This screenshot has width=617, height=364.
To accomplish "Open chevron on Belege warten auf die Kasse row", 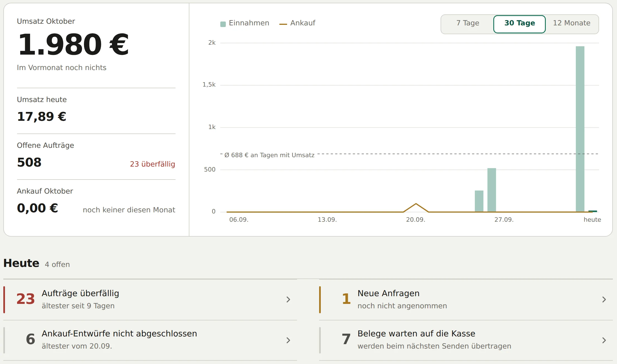I will tap(604, 340).
